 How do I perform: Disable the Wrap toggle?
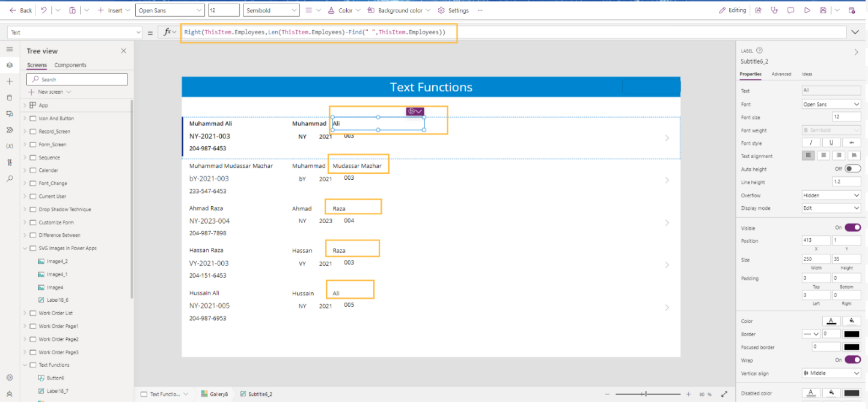click(852, 360)
